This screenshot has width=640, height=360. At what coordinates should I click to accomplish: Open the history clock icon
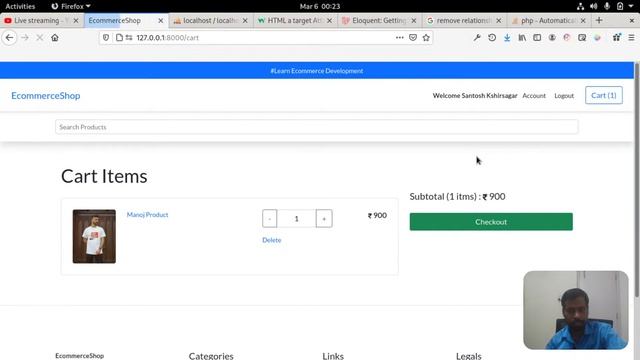(x=492, y=38)
